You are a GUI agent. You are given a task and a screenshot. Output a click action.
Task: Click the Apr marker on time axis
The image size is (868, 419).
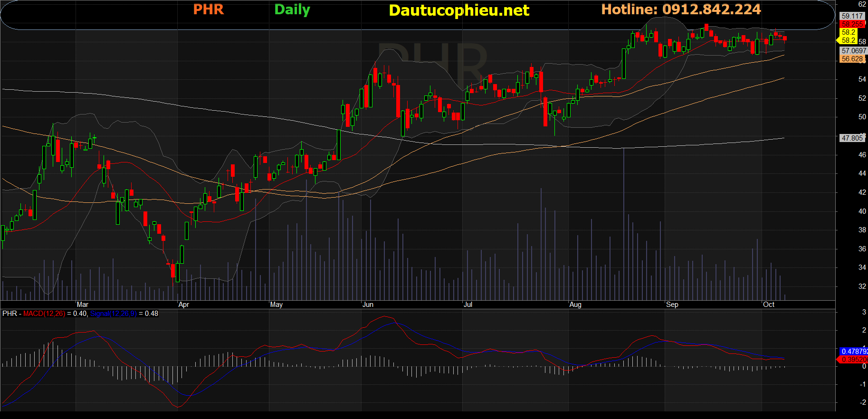[x=183, y=305]
